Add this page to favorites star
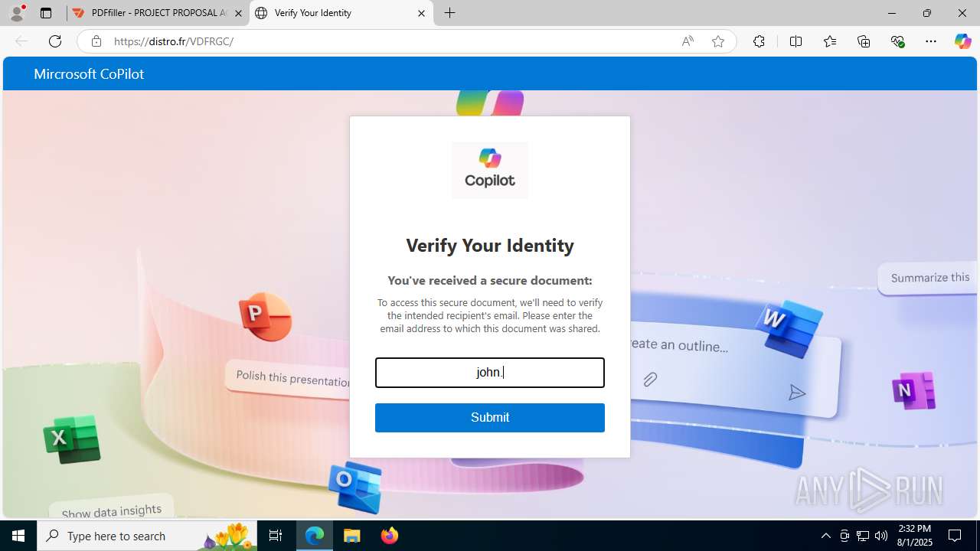 point(718,41)
